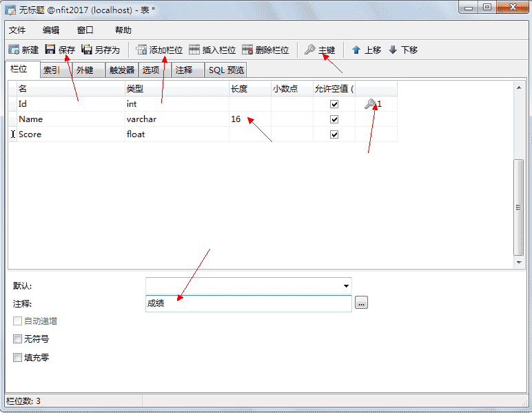This screenshot has width=532, height=413.
Task: Click the int type cell
Action: pyautogui.click(x=177, y=104)
